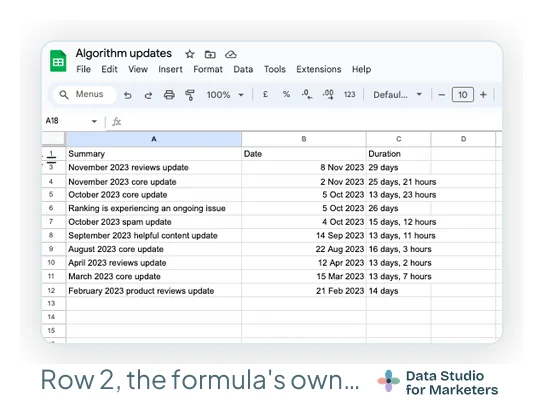543x418 pixels.
Task: Click the font size field showing 10
Action: coord(462,95)
